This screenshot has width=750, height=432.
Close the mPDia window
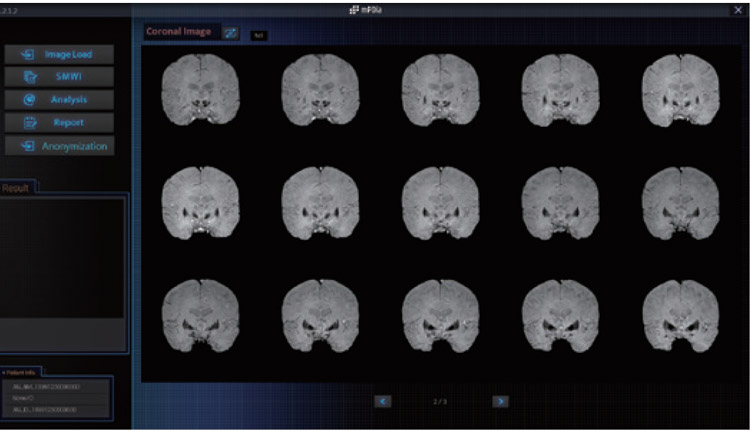point(738,9)
